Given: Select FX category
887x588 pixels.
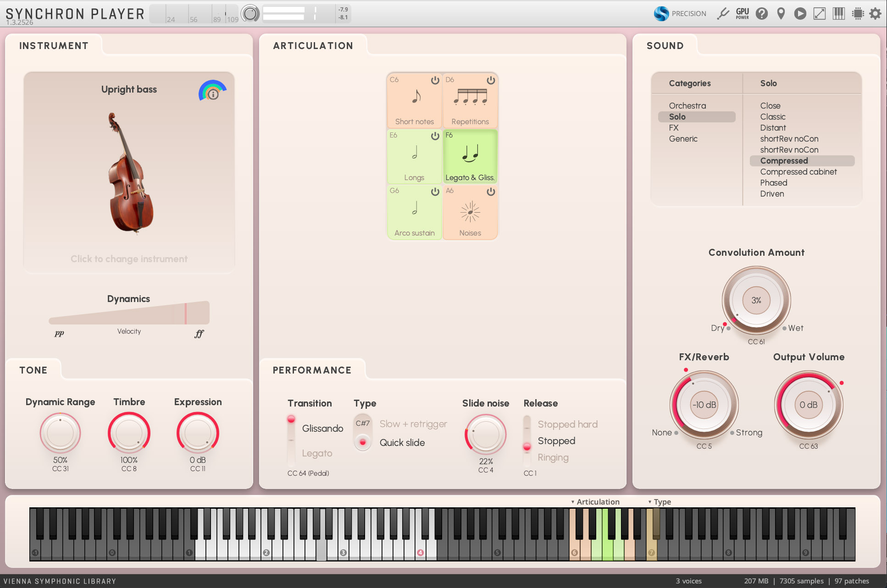Looking at the screenshot, I should point(673,128).
